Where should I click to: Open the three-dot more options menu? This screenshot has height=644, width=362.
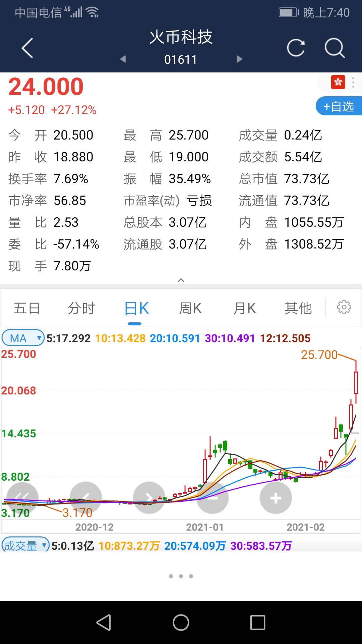pyautogui.click(x=353, y=83)
